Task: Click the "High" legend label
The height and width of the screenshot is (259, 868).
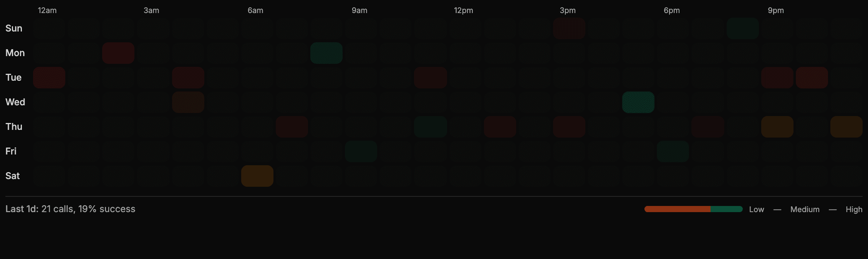Action: point(854,209)
